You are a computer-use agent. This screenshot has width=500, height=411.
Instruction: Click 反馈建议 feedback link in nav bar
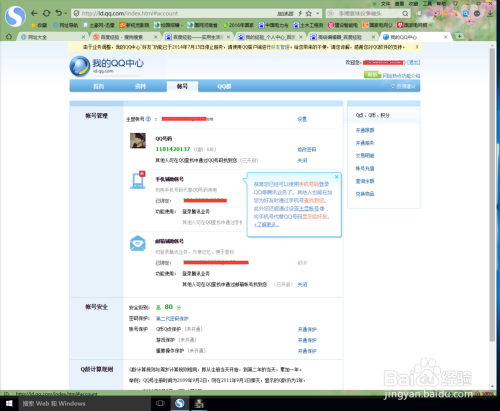pos(403,86)
